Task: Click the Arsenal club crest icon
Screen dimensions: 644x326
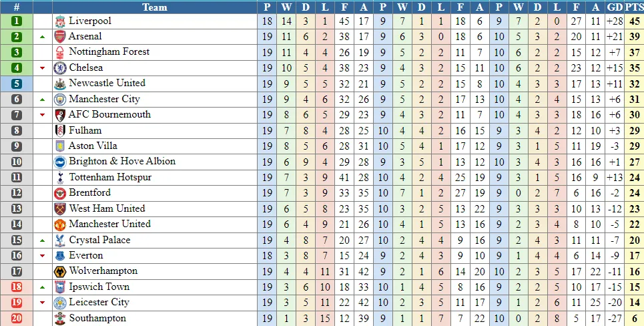Action: click(59, 37)
